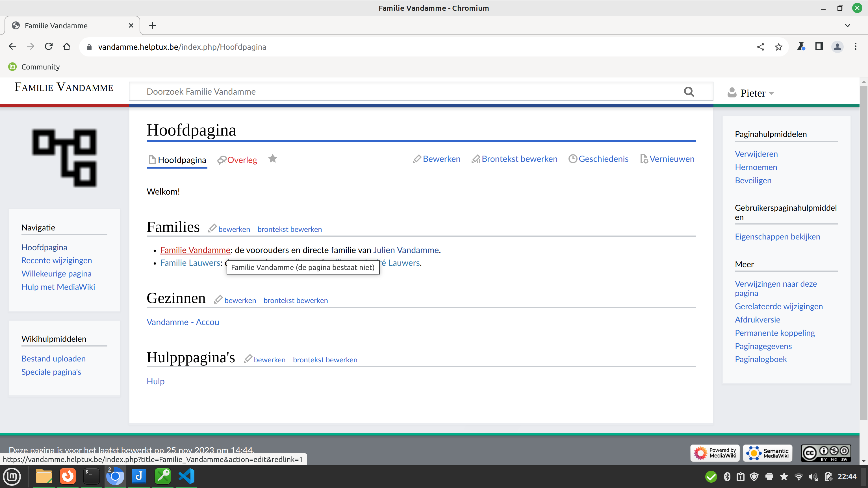Reload the page with the refresh icon
The height and width of the screenshot is (488, 868).
(x=49, y=47)
